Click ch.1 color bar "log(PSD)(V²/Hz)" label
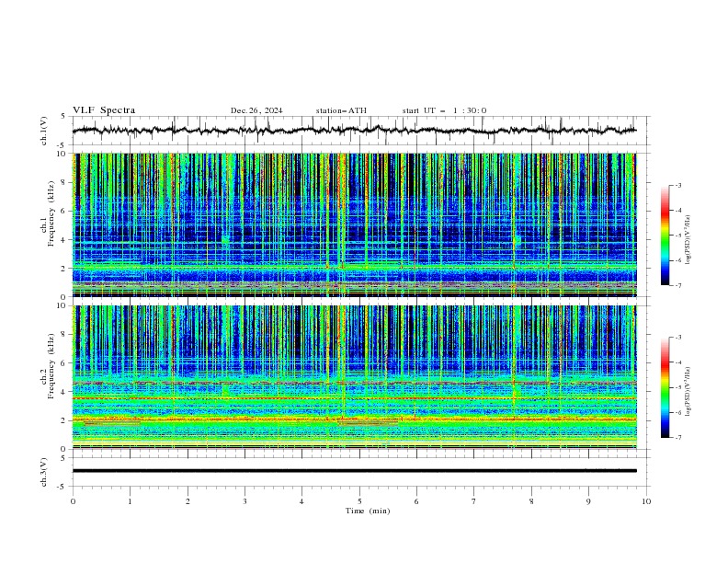 pyautogui.click(x=688, y=240)
